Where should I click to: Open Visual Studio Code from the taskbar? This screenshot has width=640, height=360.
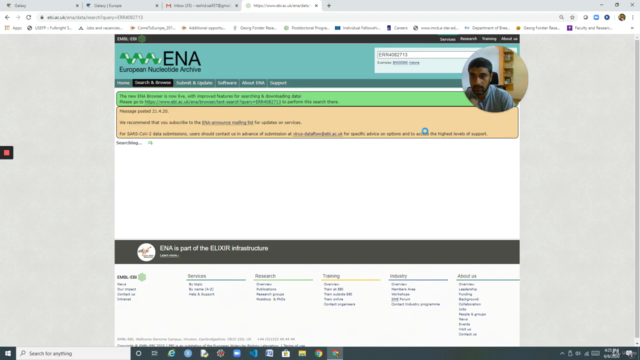pyautogui.click(x=253, y=353)
